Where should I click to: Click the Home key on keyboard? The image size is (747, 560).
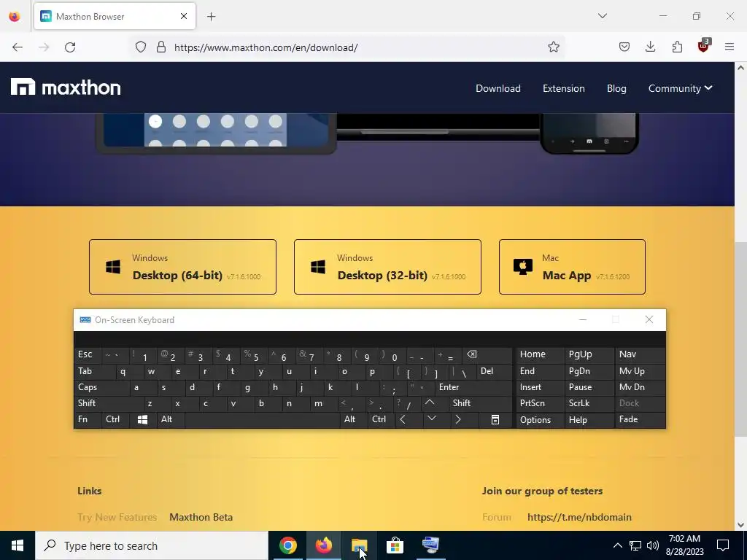coord(541,354)
